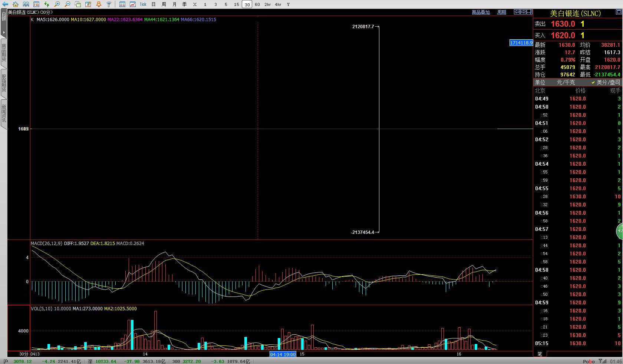Maximize the SLNC quote panel
The height and width of the screenshot is (364, 623).
(529, 12)
